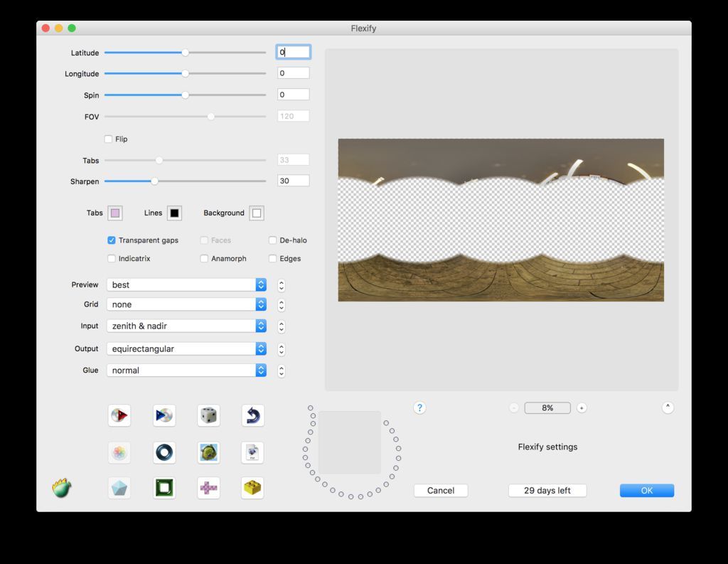Click the Latitude value field
This screenshot has height=564, width=728.
[294, 52]
